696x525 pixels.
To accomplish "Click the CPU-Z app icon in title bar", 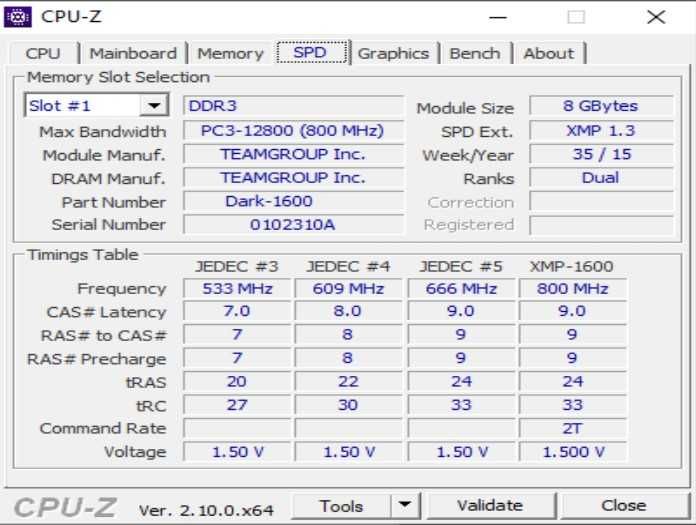I will [17, 17].
